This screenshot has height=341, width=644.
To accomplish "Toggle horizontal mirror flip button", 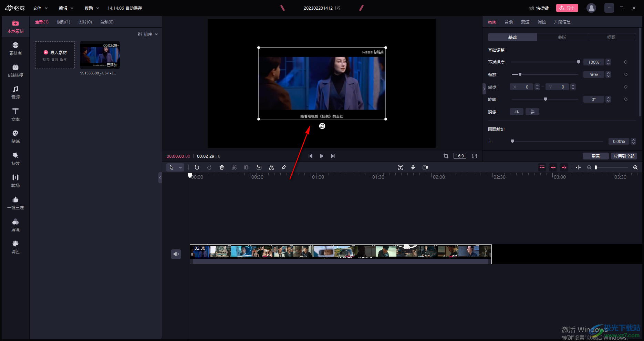I will tap(517, 112).
